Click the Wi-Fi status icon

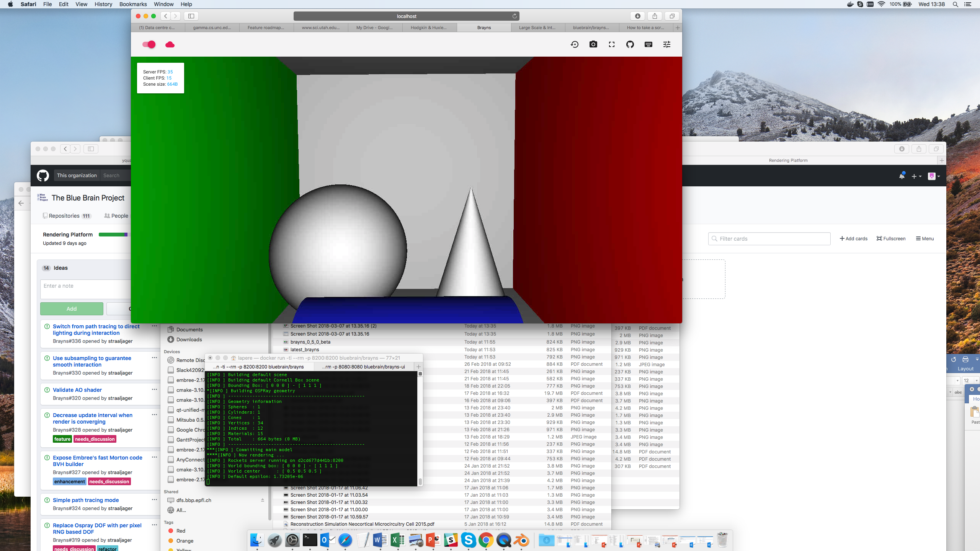click(x=881, y=4)
